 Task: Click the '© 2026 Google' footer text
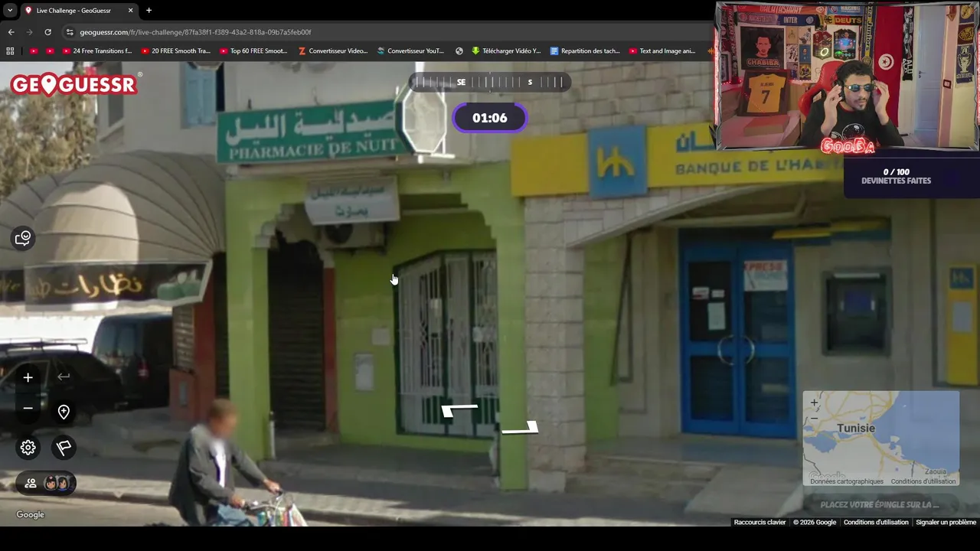coord(815,522)
